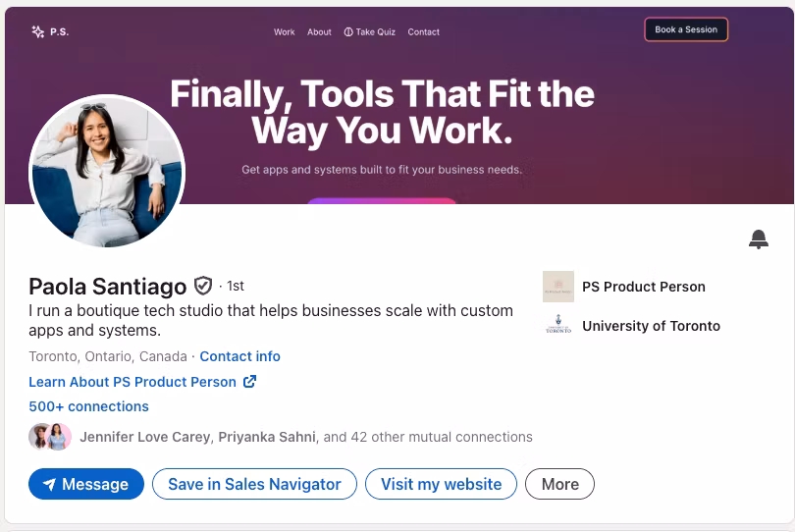The image size is (795, 532).
Task: Click the University of Toronto crest logo
Action: tap(558, 324)
